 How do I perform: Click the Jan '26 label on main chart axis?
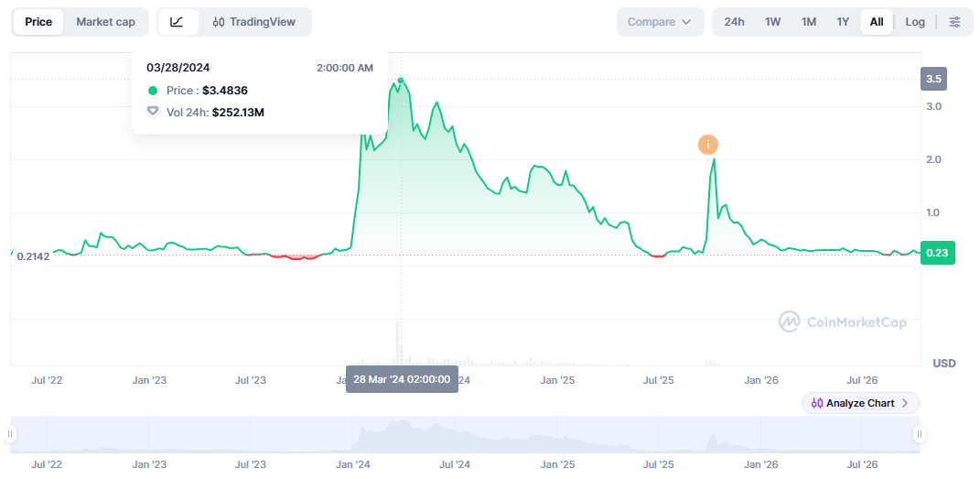pyautogui.click(x=761, y=379)
